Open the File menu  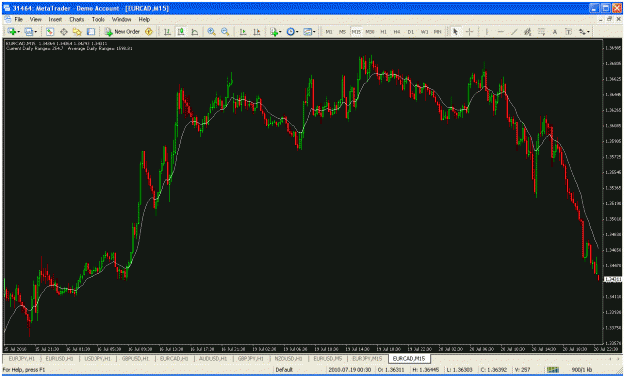pyautogui.click(x=19, y=19)
